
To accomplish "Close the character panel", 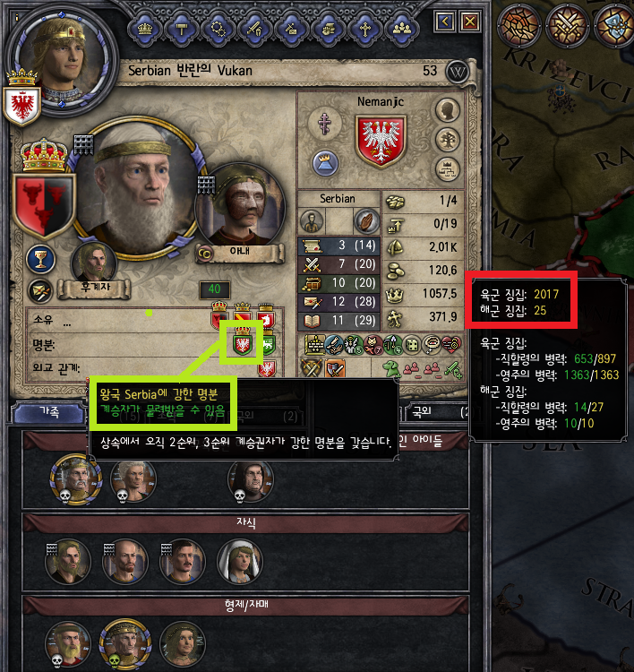I will [x=470, y=21].
